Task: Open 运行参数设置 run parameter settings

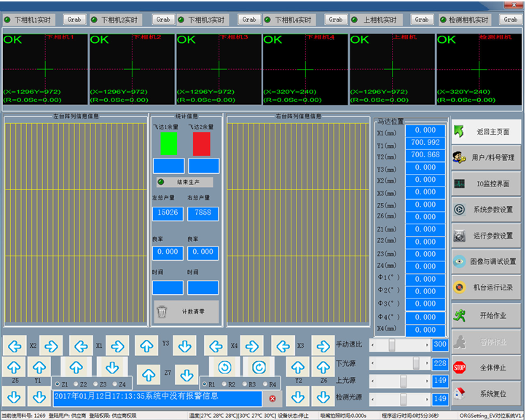Action: (x=486, y=236)
